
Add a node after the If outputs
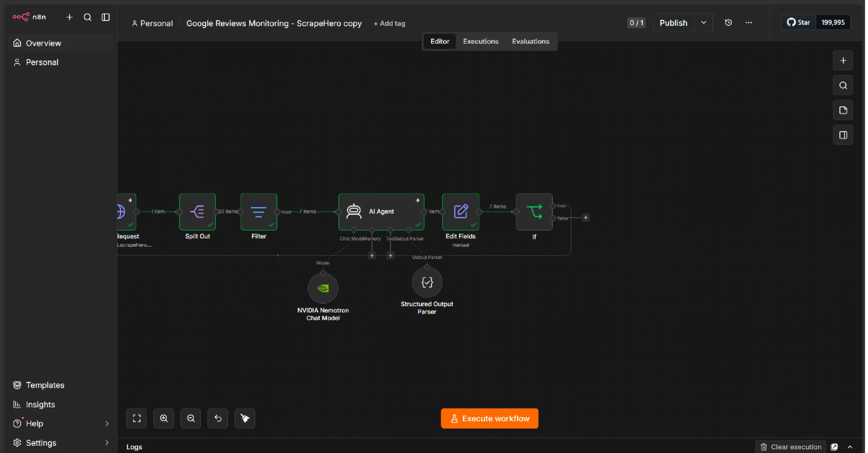click(x=586, y=218)
